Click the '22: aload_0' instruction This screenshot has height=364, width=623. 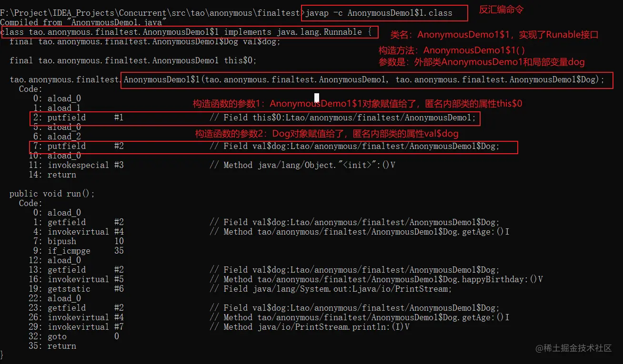pyautogui.click(x=55, y=298)
